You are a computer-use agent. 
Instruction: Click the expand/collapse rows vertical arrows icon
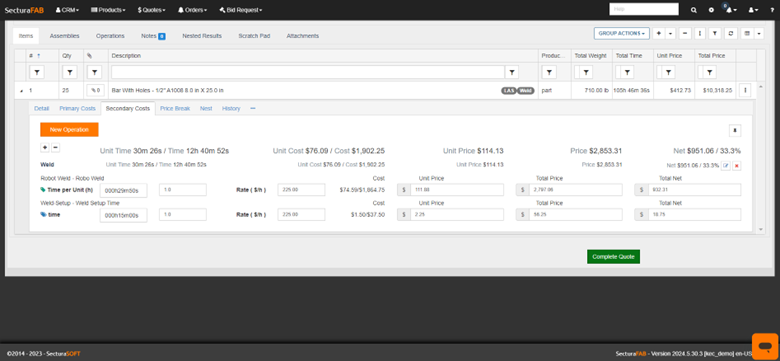pos(700,33)
